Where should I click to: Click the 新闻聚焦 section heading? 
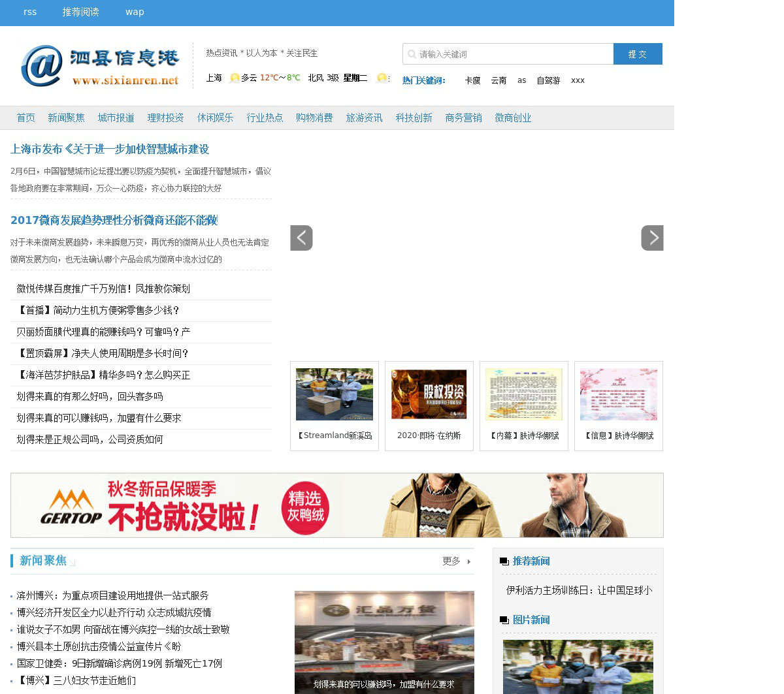click(43, 561)
